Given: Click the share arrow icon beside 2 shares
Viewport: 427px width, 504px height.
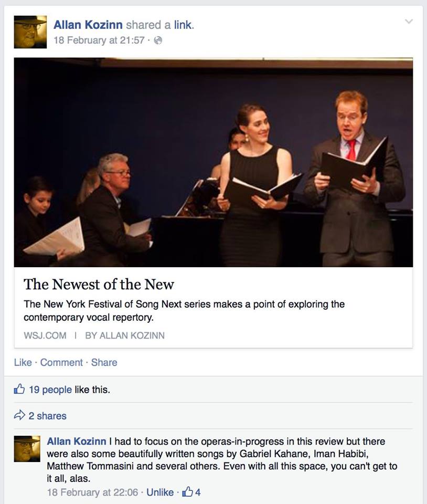Looking at the screenshot, I should pos(19,415).
